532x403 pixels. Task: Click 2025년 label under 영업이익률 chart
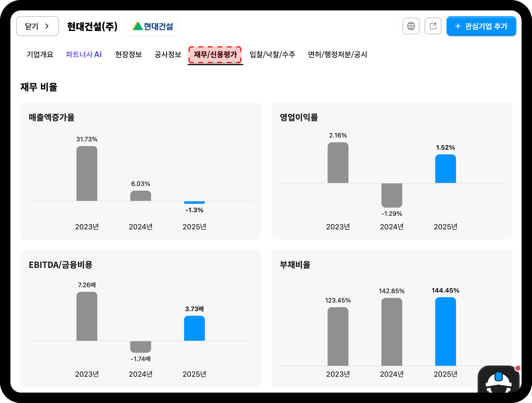(x=446, y=227)
